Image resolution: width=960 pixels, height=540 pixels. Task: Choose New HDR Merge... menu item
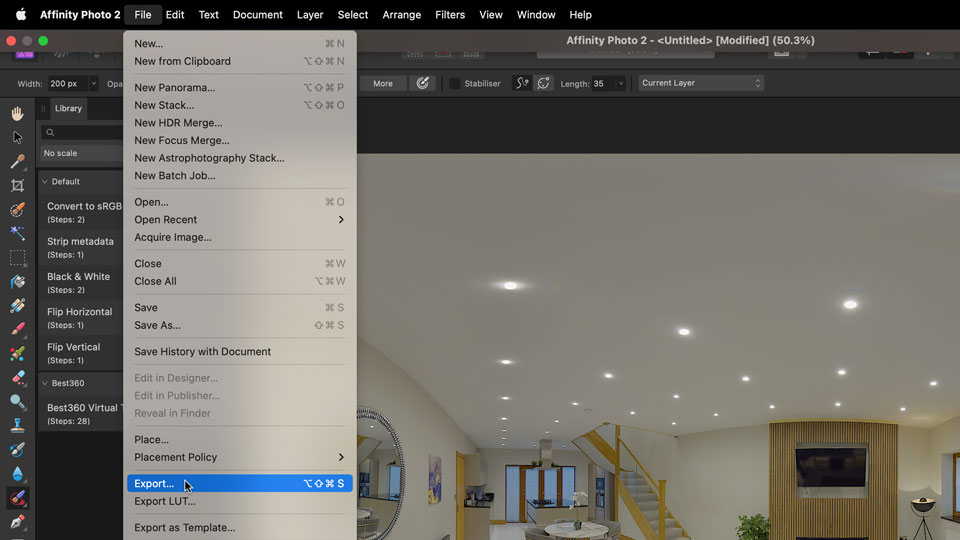pos(239,122)
